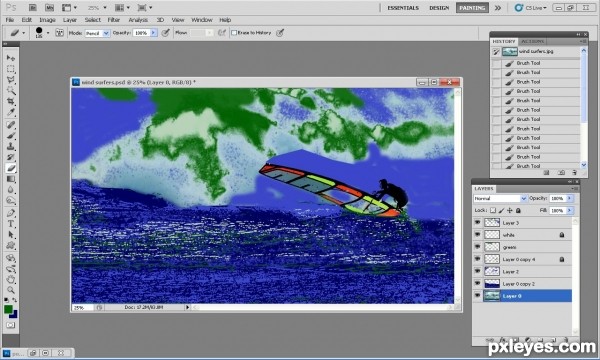Click the Painting workspace button
This screenshot has height=360, width=600.
pyautogui.click(x=472, y=8)
